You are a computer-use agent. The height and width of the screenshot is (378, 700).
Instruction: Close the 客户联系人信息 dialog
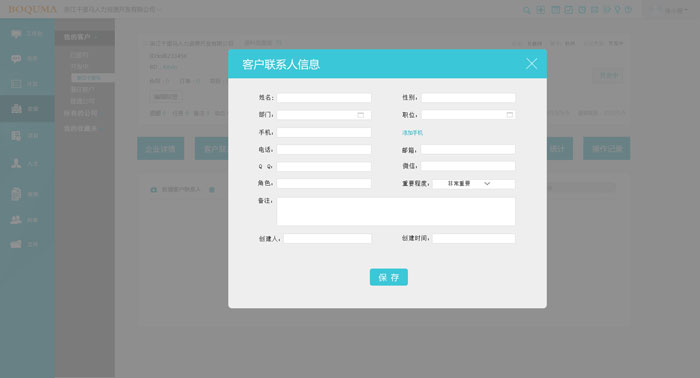pyautogui.click(x=531, y=64)
